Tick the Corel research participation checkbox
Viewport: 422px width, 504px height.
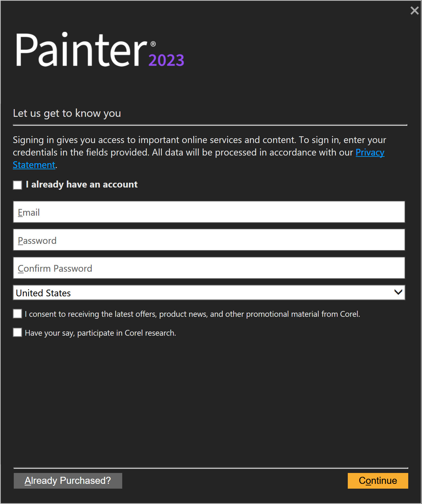coord(18,332)
